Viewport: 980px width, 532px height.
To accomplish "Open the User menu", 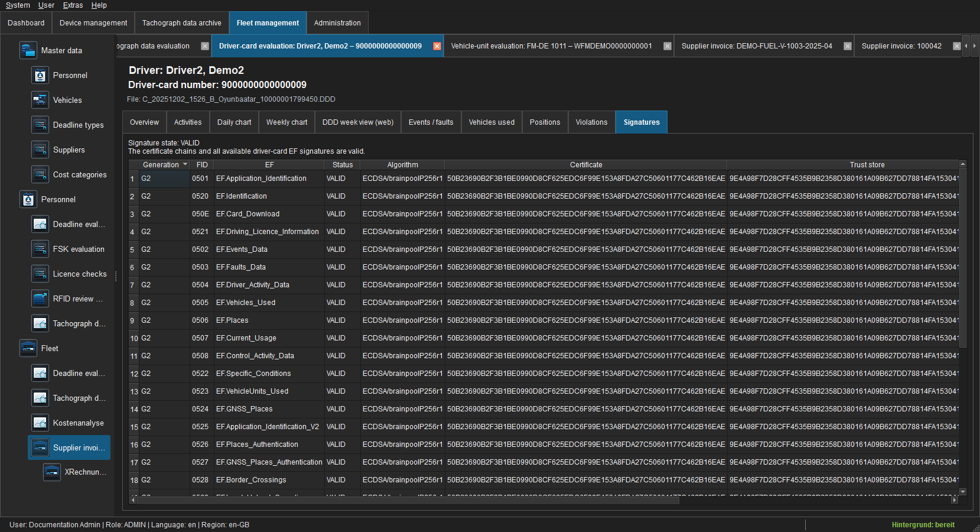I will pos(46,5).
